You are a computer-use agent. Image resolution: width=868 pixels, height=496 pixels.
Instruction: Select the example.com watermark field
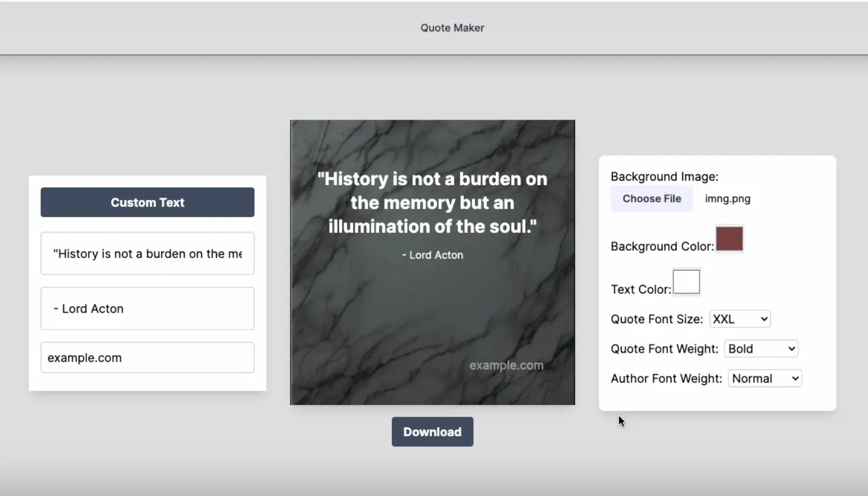[x=147, y=357]
